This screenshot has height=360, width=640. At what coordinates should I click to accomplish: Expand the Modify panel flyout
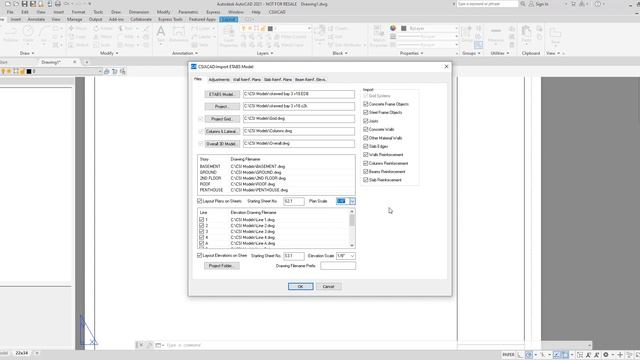coord(109,53)
